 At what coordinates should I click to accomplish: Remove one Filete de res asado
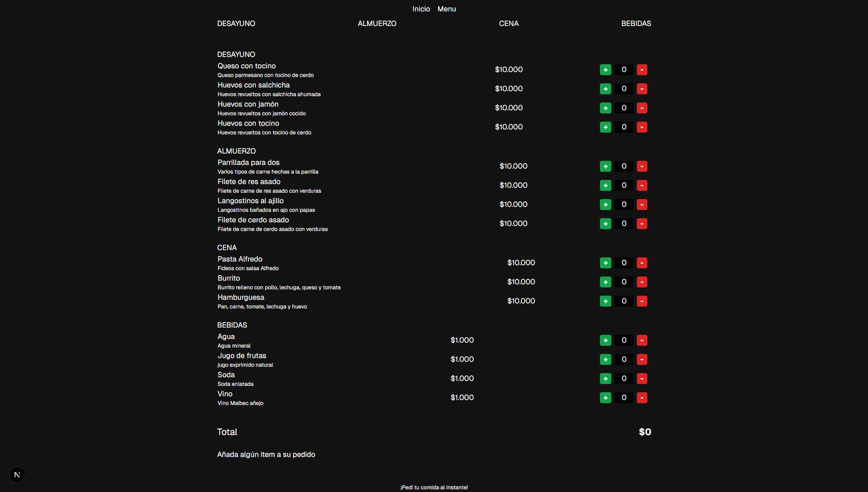pos(642,185)
